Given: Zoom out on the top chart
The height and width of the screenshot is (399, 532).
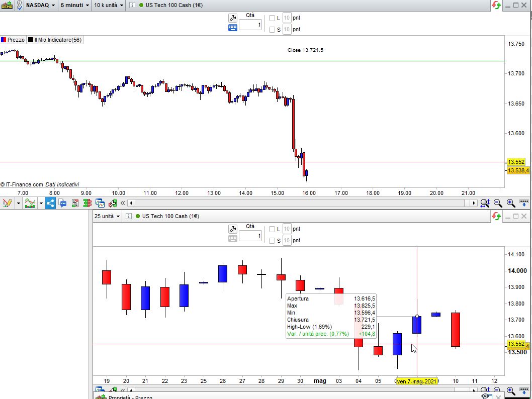Looking at the screenshot, I should tap(498, 203).
